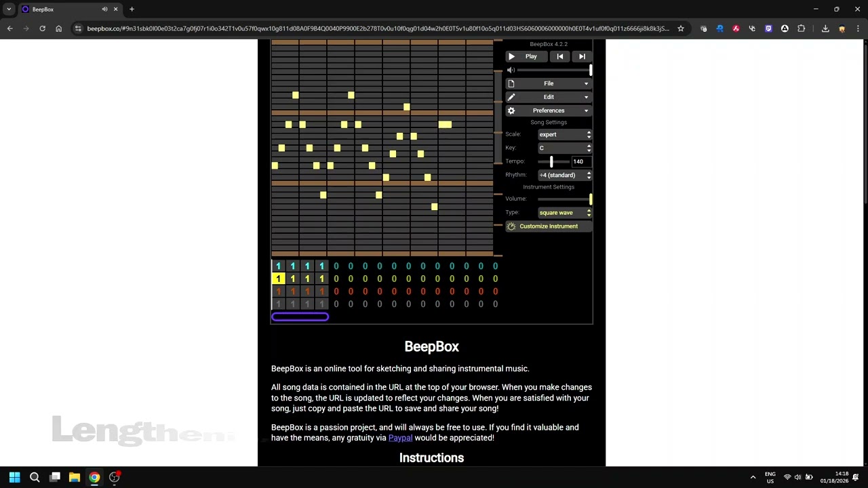868x488 pixels.
Task: Click the speaker volume icon
Action: pyautogui.click(x=511, y=70)
